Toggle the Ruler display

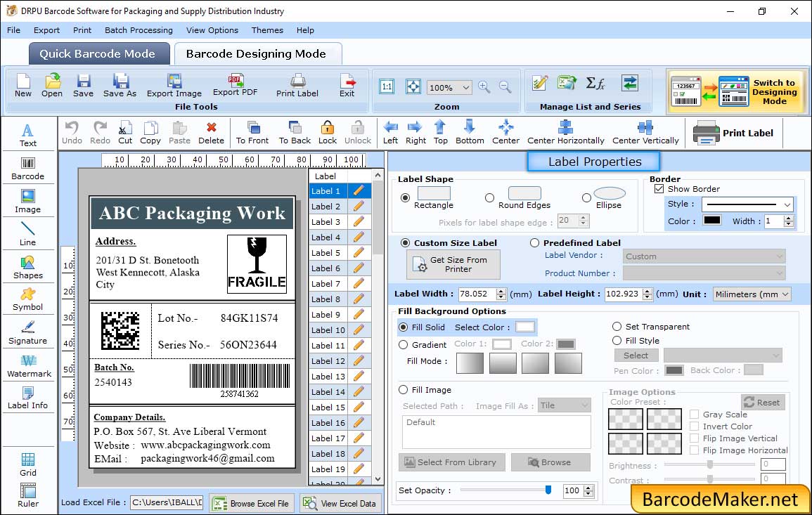28,496
